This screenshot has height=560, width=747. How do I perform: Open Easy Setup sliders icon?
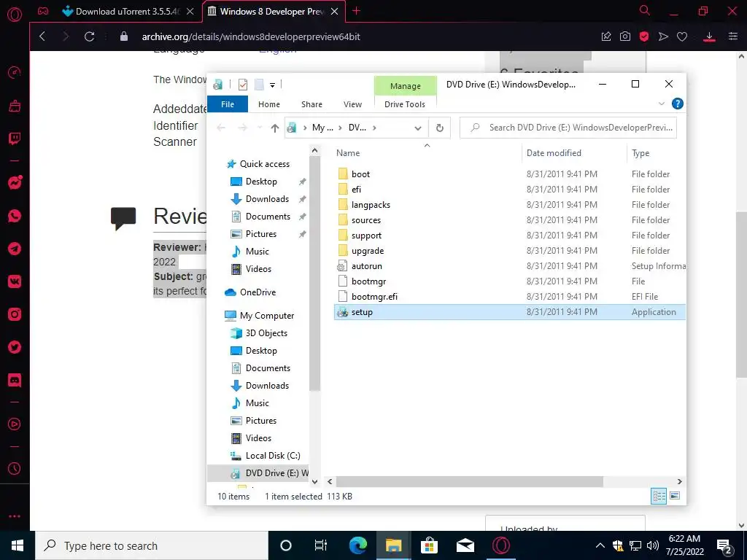click(733, 36)
